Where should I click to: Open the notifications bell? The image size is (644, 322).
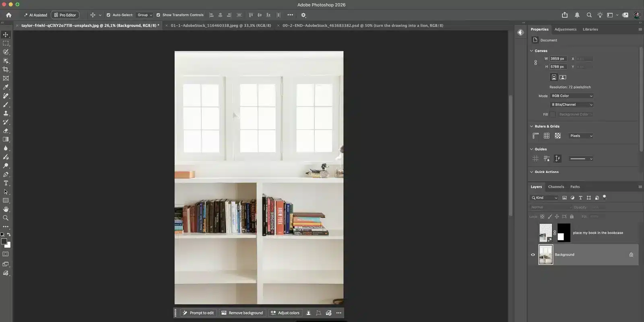pyautogui.click(x=577, y=15)
